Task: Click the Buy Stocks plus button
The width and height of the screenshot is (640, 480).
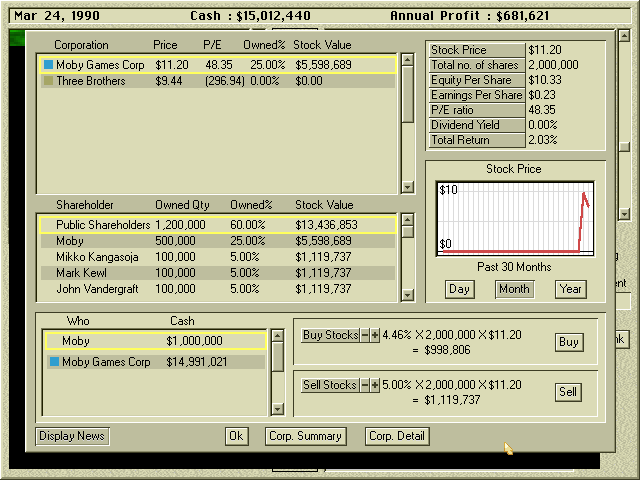Action: [375, 336]
